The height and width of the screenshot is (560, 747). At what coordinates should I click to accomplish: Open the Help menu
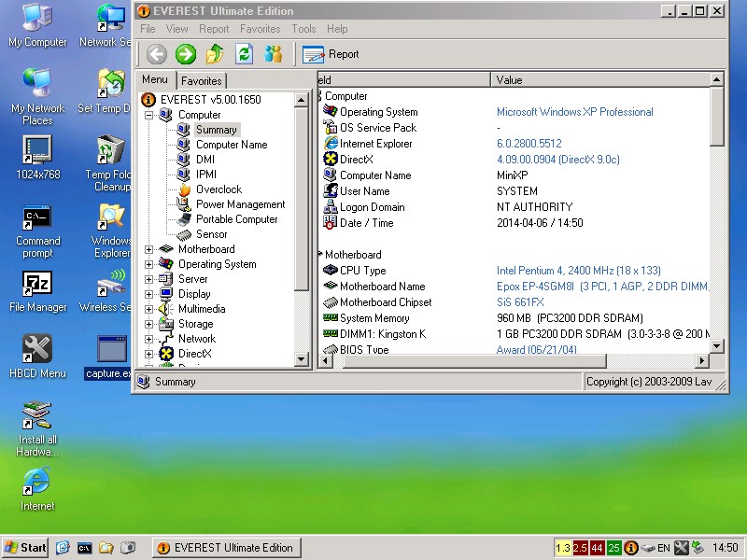[x=337, y=29]
